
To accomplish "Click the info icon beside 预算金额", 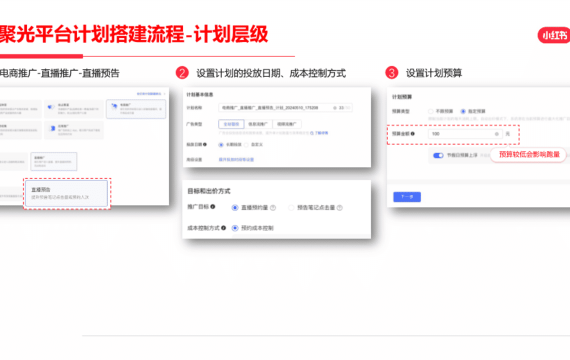I will 412,134.
